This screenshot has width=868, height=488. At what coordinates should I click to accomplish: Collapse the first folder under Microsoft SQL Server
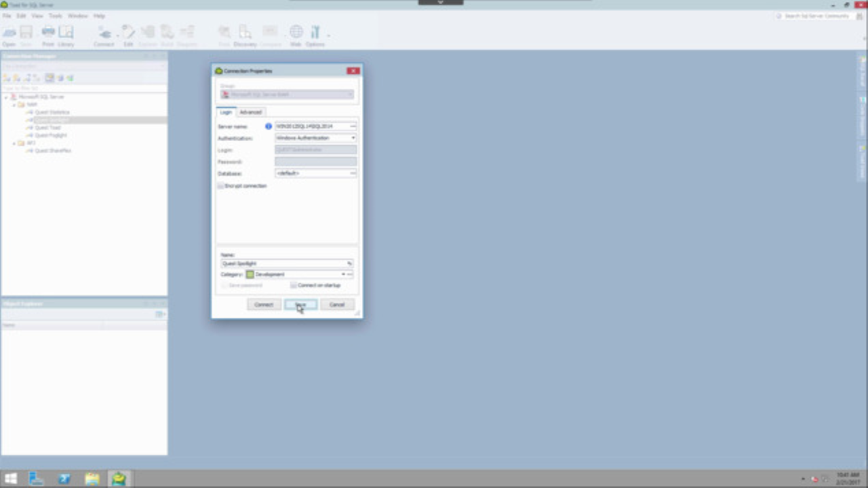click(14, 105)
